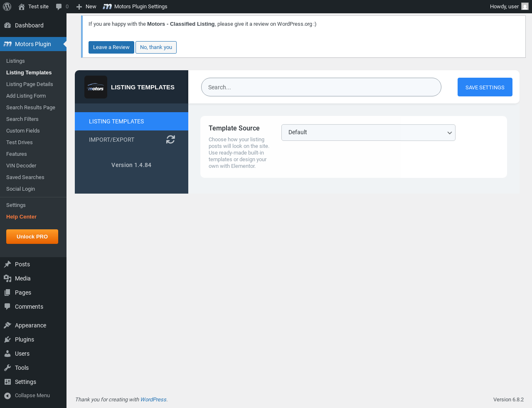Viewport: 532px width, 408px height.
Task: Open the Template Source dropdown
Action: coord(368,133)
